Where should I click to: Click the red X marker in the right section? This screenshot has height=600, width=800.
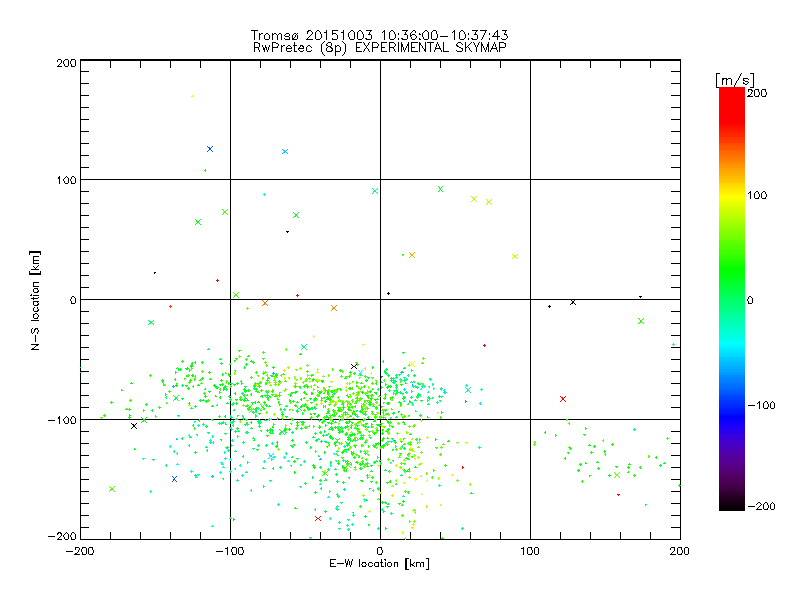pos(563,399)
